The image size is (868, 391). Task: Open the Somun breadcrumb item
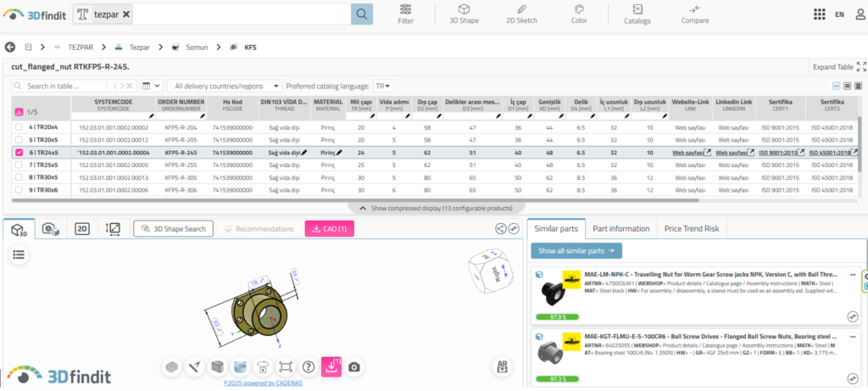pos(197,47)
